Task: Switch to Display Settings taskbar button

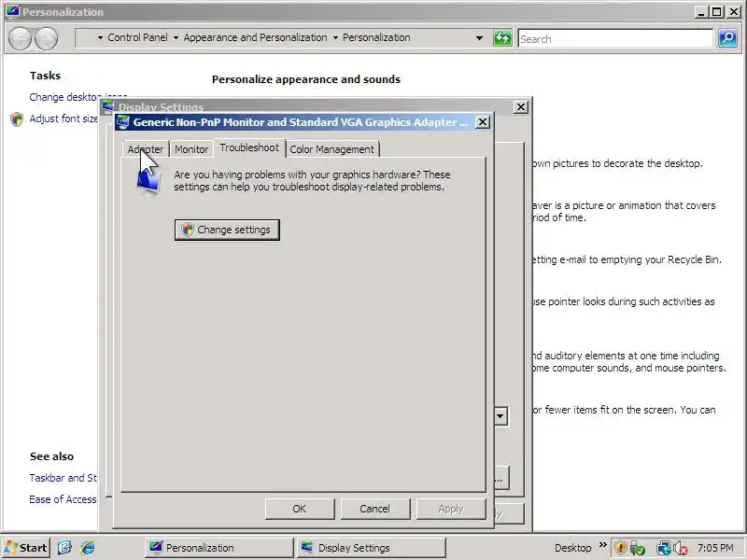Action: (x=371, y=548)
